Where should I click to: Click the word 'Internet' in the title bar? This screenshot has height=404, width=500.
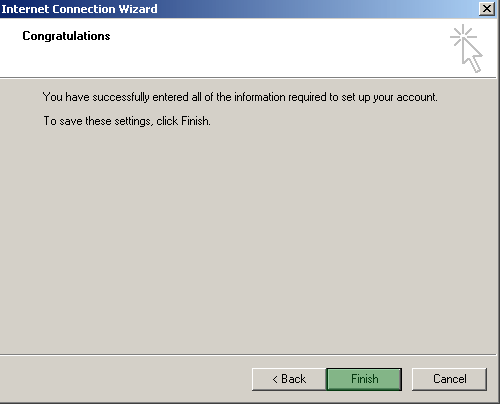[x=25, y=9]
